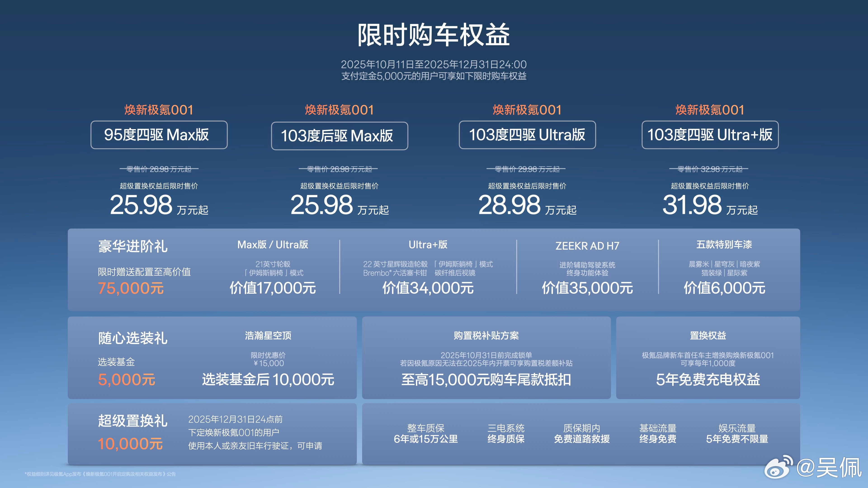Click the 置换权益 heading
The height and width of the screenshot is (488, 868).
click(708, 335)
